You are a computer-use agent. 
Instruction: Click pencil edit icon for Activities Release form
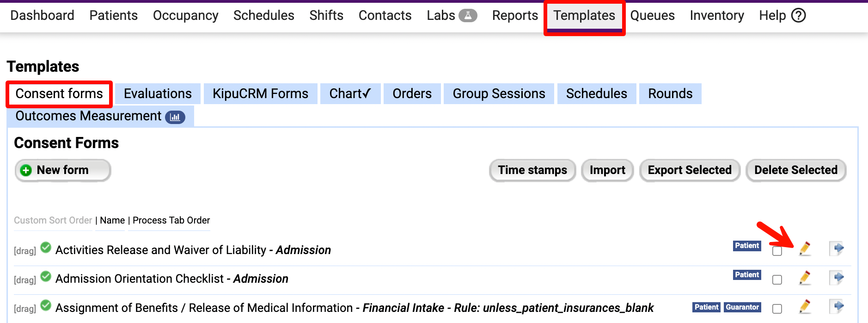(805, 249)
